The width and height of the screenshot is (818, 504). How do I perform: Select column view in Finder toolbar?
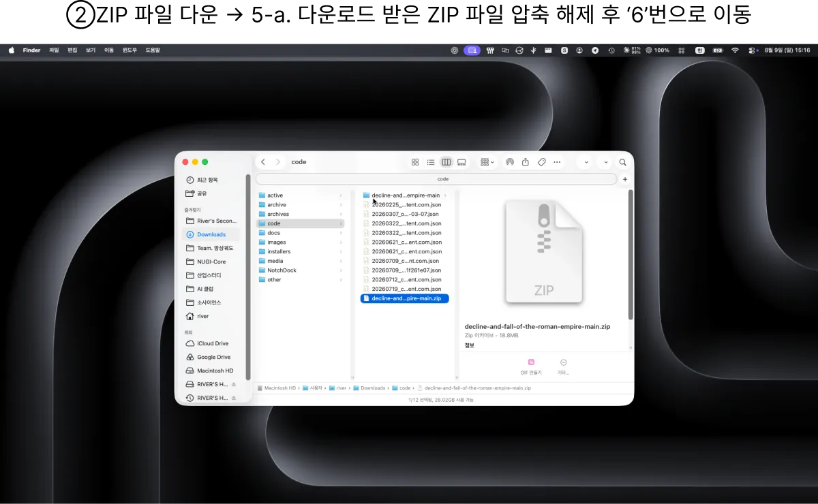point(446,162)
